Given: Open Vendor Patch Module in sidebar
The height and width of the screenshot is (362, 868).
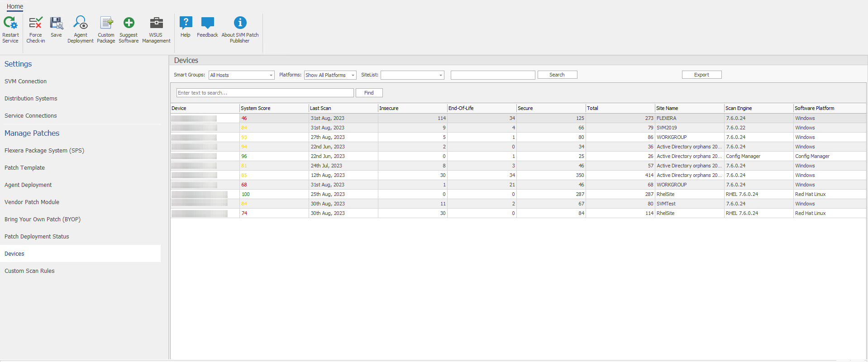Looking at the screenshot, I should [x=32, y=202].
